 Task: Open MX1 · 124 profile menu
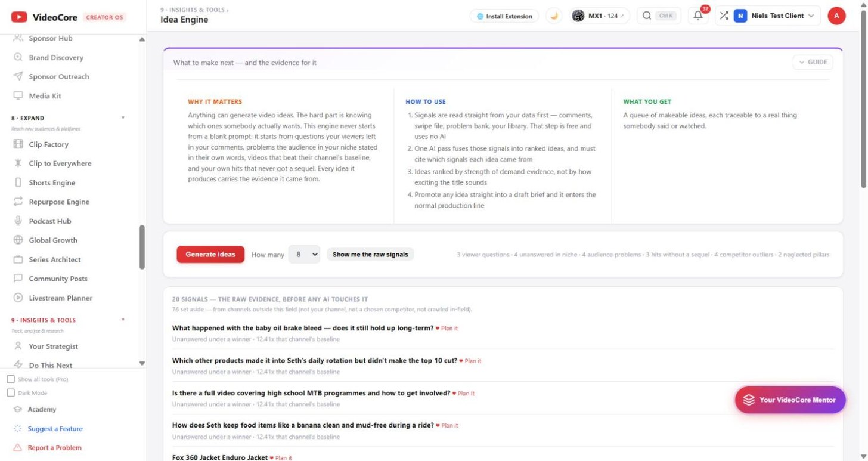coord(599,16)
